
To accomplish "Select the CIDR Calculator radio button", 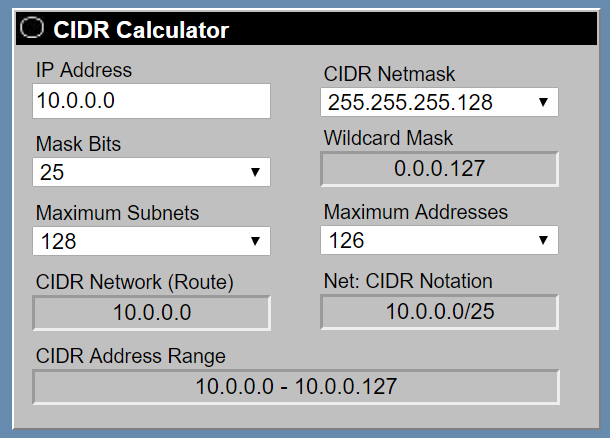I will coord(33,30).
